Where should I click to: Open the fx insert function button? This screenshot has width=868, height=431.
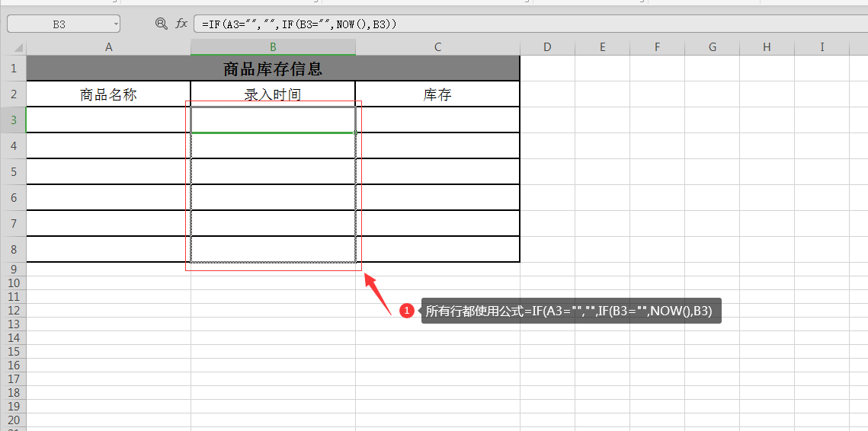coord(181,24)
